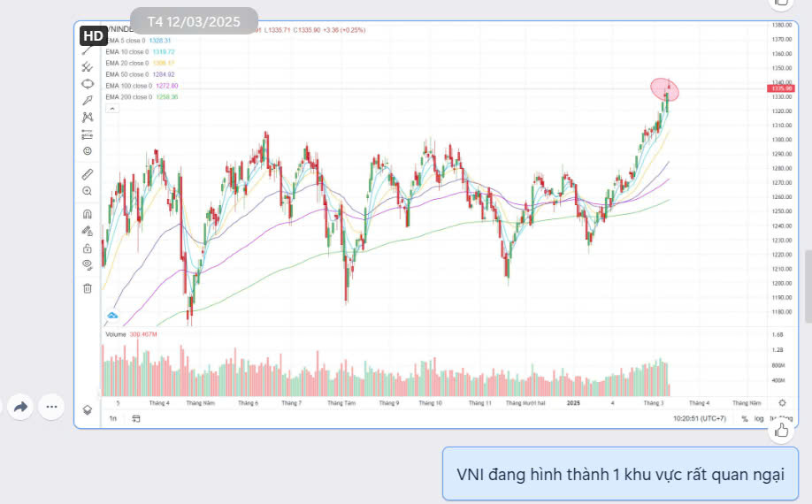Collapse the EMA indicator legend
The image size is (812, 504).
(x=111, y=108)
